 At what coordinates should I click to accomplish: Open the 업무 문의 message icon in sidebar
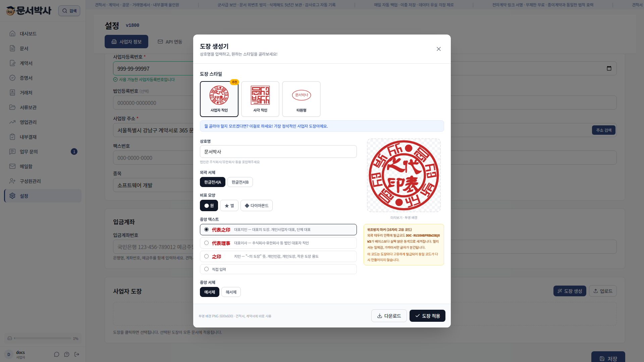tap(12, 152)
